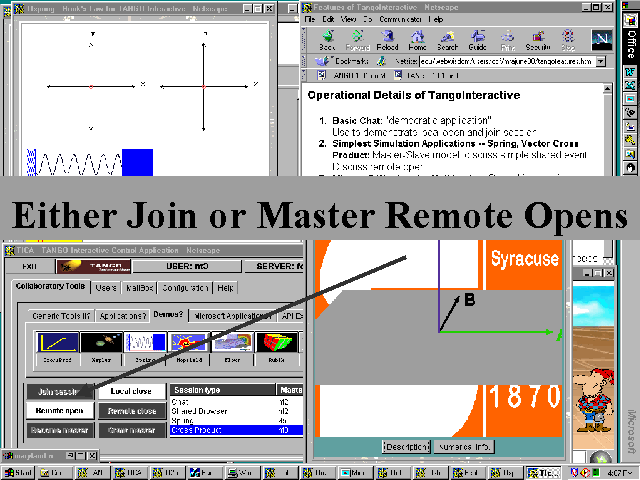This screenshot has width=640, height=480.
Task: Launch the Spring demo thumbnail
Action: point(145,342)
